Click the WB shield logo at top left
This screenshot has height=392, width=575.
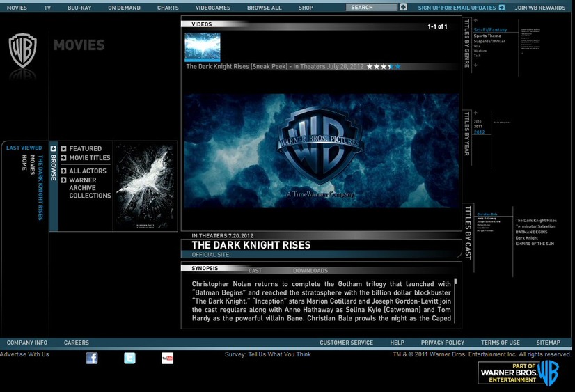tap(23, 50)
